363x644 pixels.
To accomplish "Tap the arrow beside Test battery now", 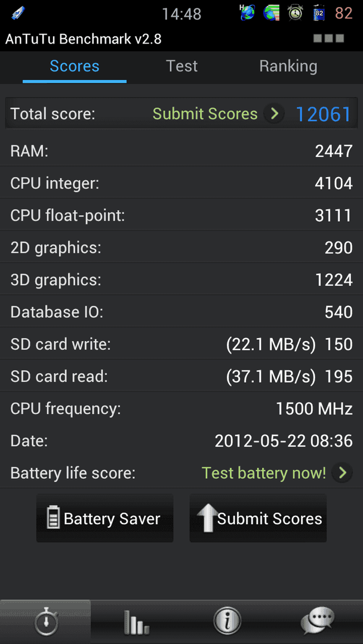I will [x=342, y=473].
